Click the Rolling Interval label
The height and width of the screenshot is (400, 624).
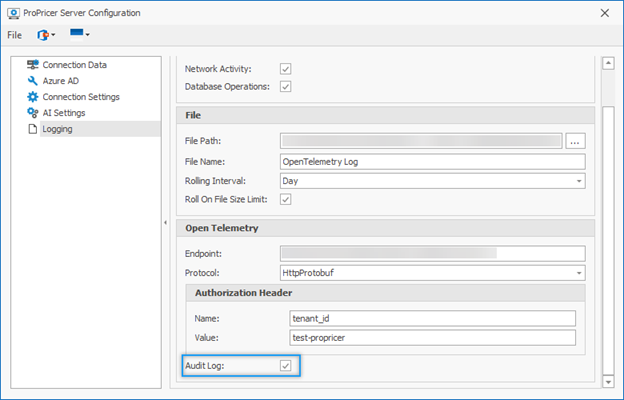(215, 181)
